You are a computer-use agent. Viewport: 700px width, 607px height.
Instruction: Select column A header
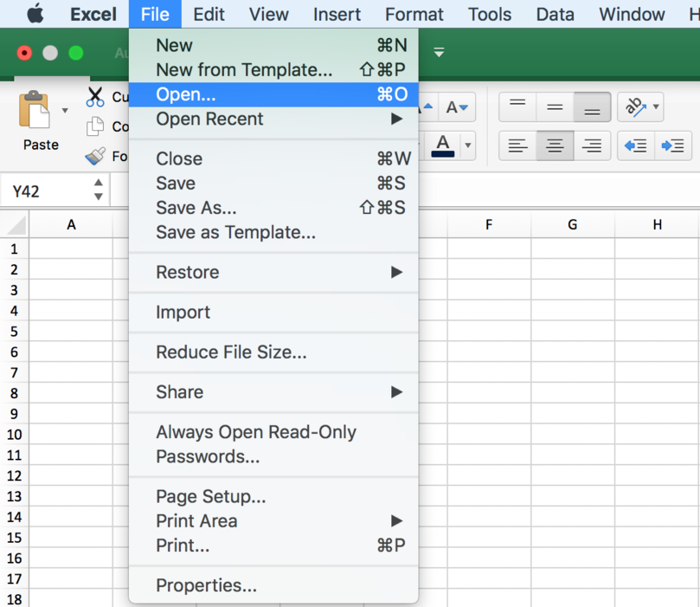coord(71,224)
